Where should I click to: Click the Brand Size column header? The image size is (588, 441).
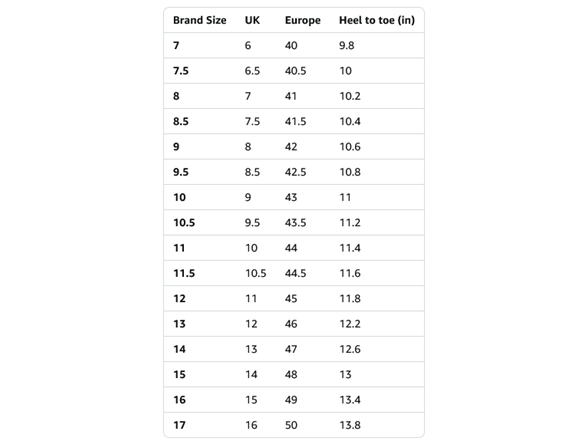click(200, 20)
